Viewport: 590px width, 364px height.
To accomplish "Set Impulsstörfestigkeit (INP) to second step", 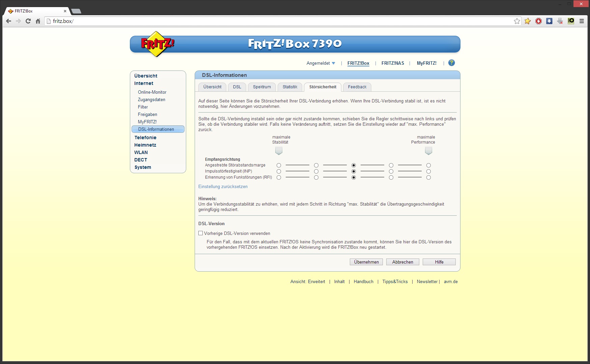I will click(316, 171).
